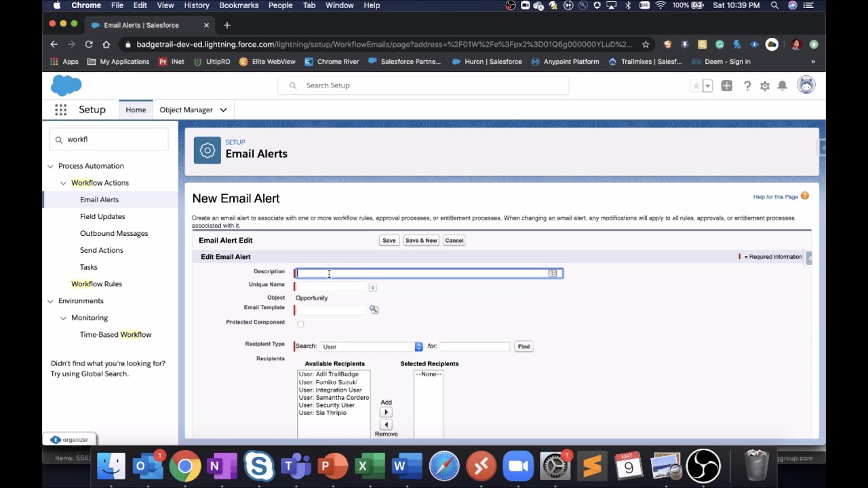Switch to the Home tab in Setup
The image size is (868, 488).
click(x=136, y=110)
